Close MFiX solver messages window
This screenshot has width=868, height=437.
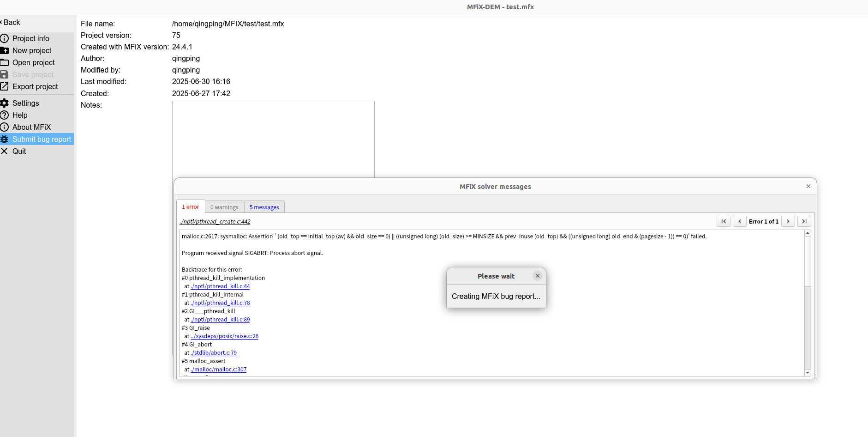808,186
